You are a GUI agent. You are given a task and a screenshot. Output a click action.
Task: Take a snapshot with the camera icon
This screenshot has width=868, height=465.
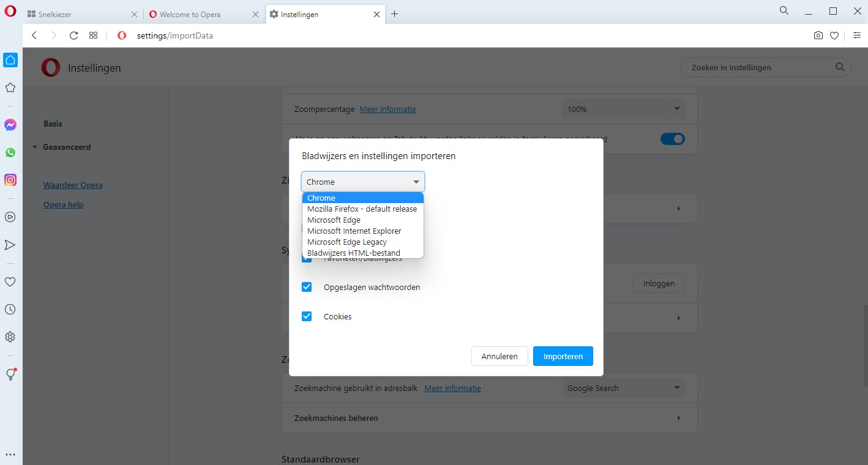[x=818, y=35]
